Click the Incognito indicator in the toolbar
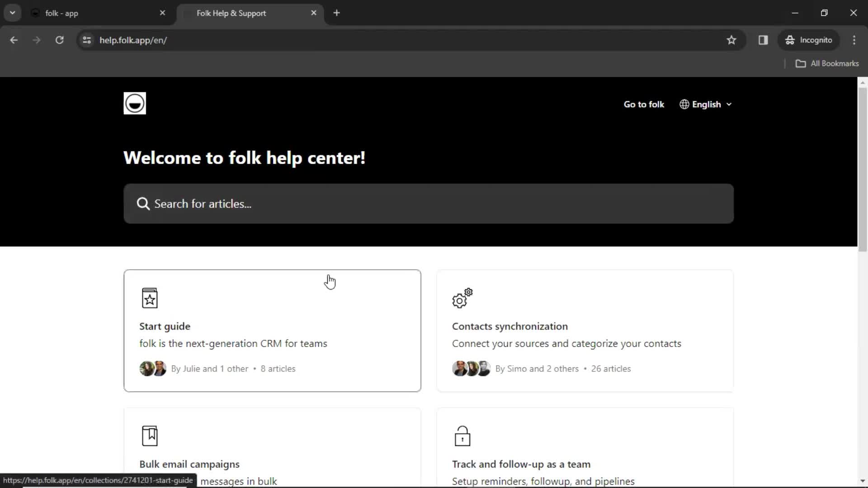 tap(809, 40)
